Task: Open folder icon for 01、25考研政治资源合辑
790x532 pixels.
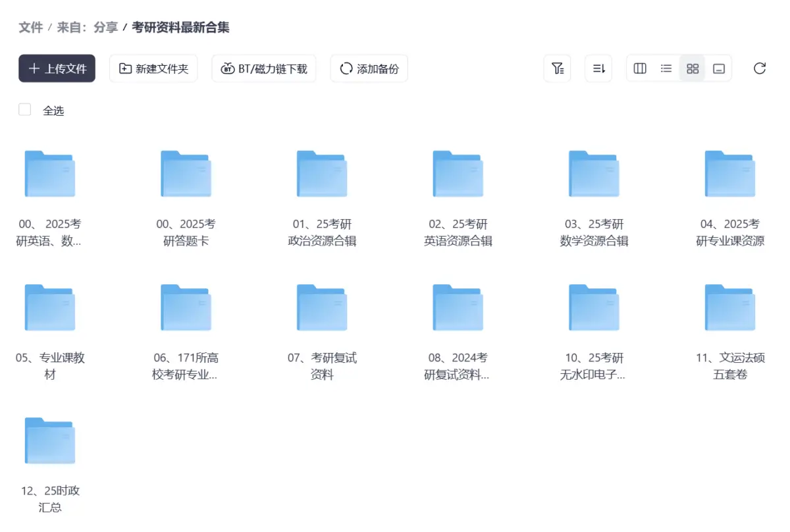Action: click(x=322, y=174)
